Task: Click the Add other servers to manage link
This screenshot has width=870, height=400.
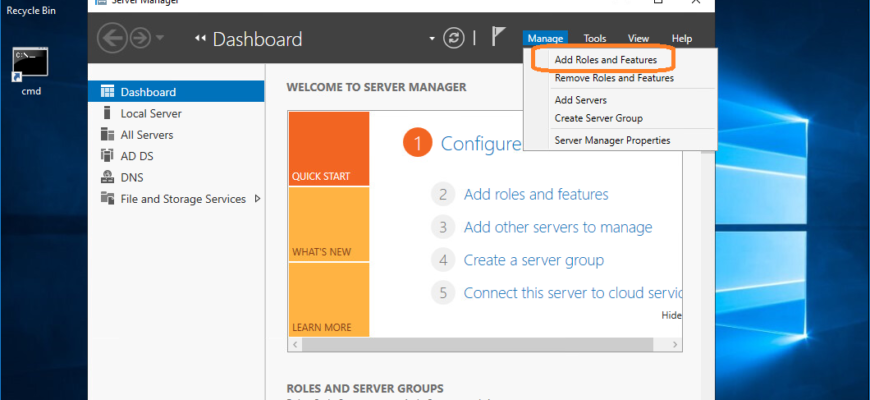Action: click(x=558, y=227)
